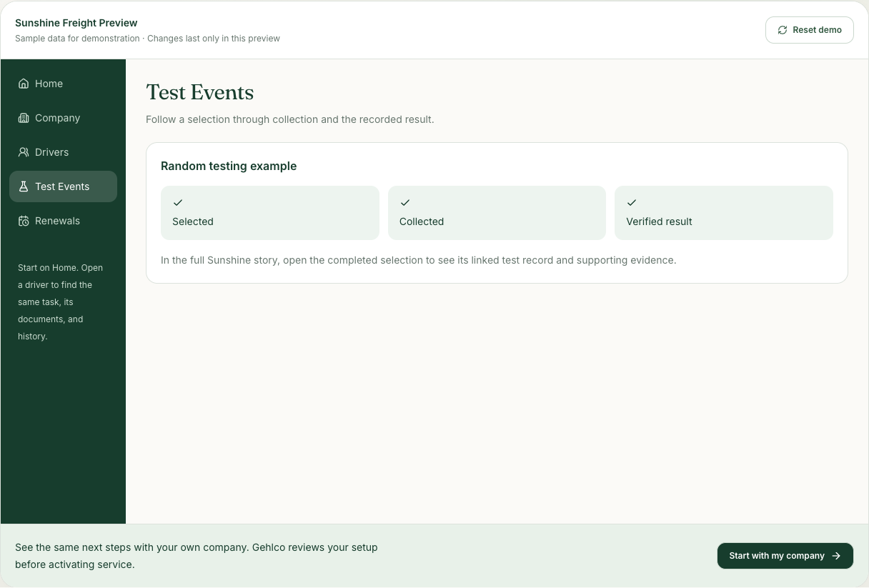Viewport: 869px width, 588px height.
Task: Click the refresh icon in Reset demo
Action: pos(783,30)
